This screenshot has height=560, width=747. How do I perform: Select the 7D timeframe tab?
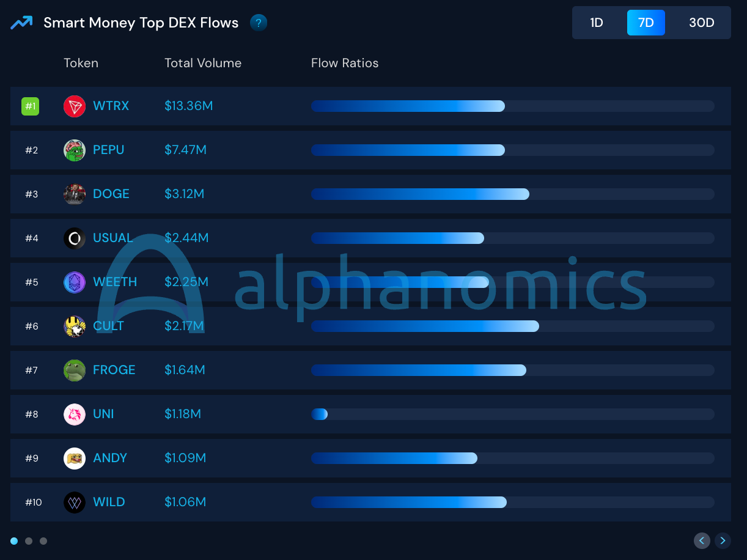[x=646, y=23]
